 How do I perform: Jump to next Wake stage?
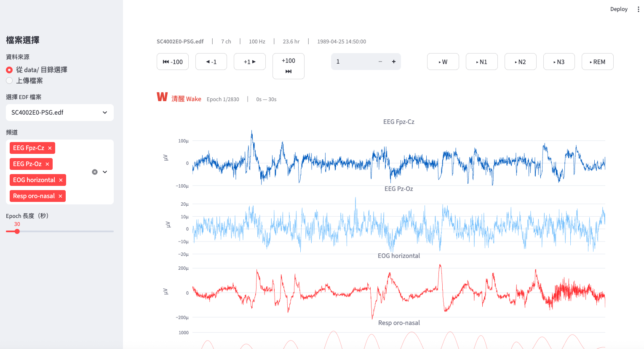click(443, 62)
